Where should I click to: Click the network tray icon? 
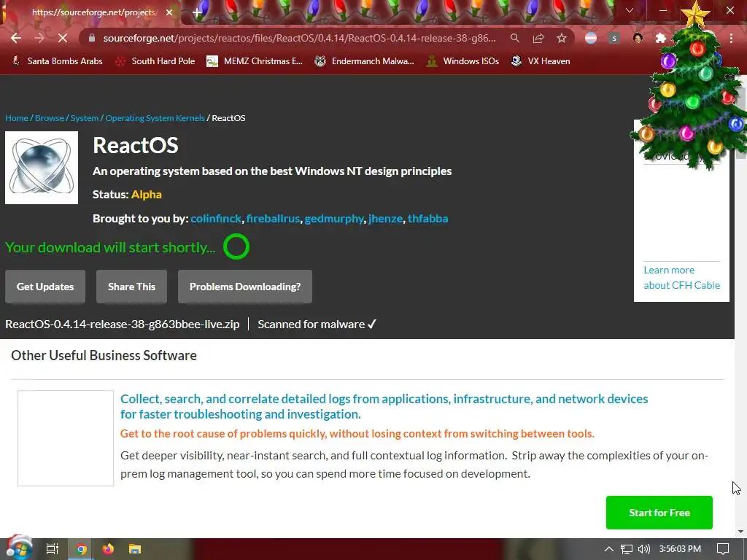click(x=627, y=549)
